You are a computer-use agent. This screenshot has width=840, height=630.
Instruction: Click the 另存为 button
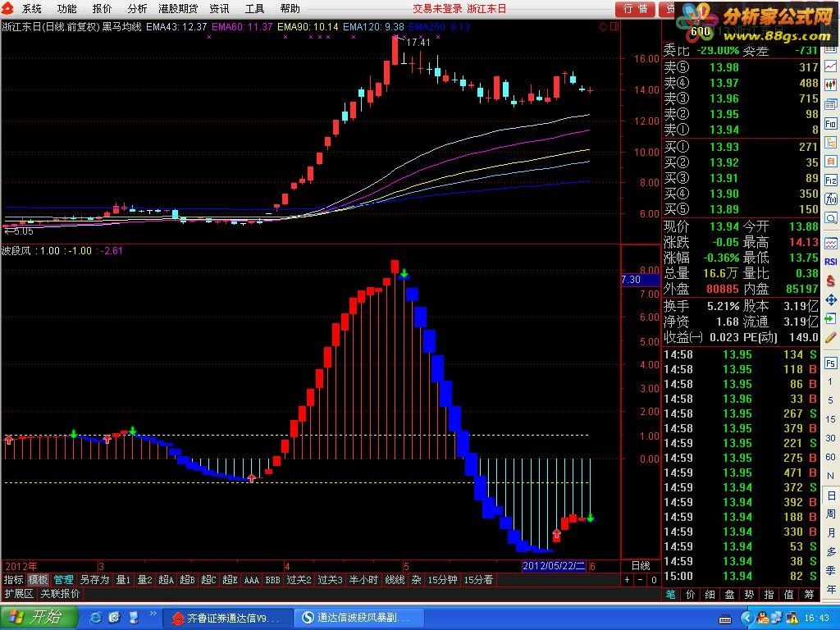click(x=95, y=580)
